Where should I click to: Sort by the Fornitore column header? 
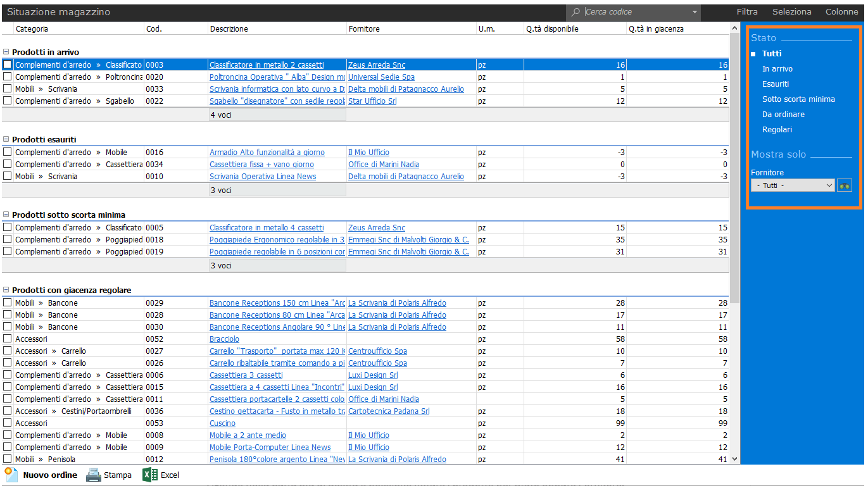pyautogui.click(x=412, y=28)
